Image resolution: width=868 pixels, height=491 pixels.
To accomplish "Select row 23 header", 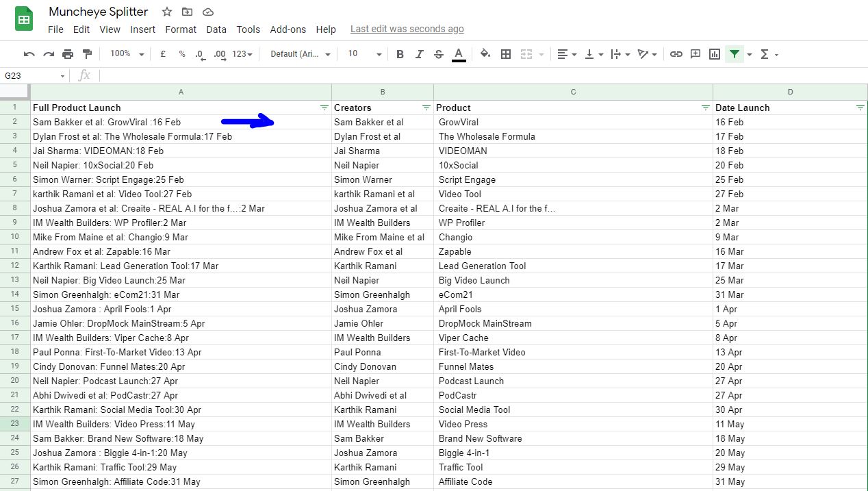I will click(15, 424).
